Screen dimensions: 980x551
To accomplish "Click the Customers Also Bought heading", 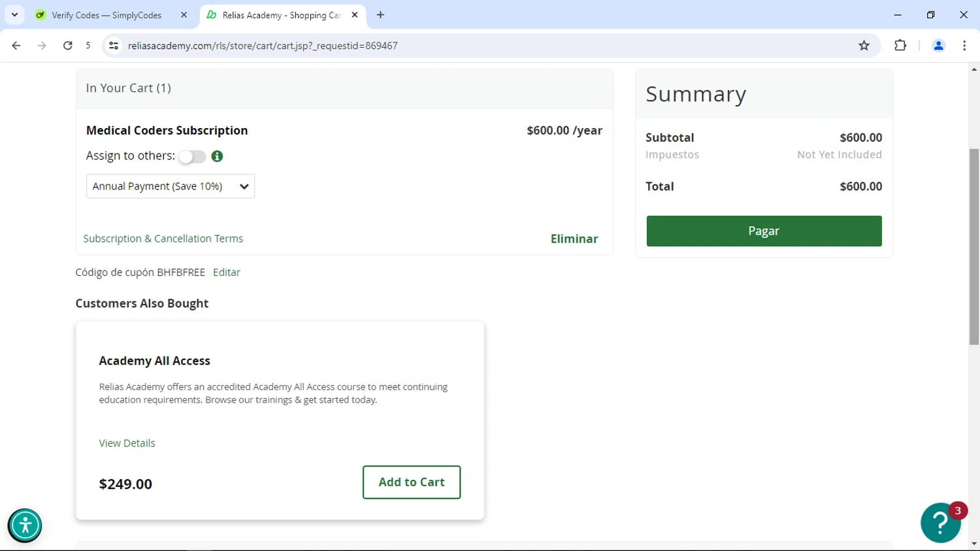I will pos(142,303).
